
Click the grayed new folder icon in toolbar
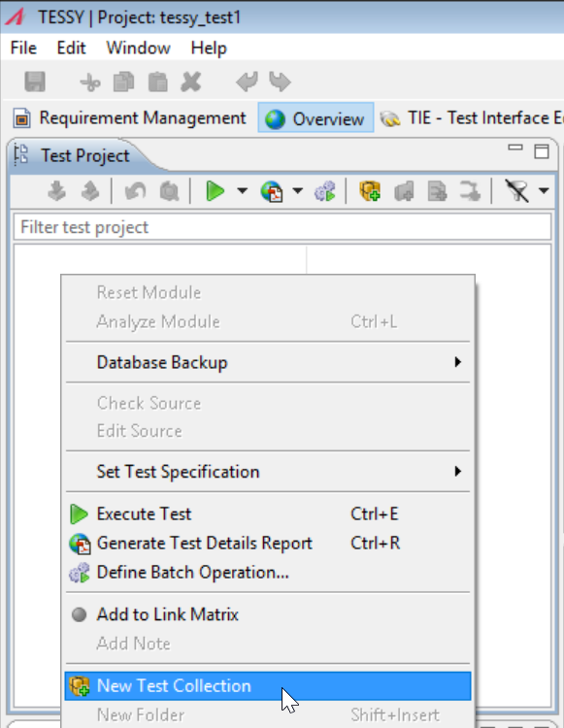(x=404, y=191)
